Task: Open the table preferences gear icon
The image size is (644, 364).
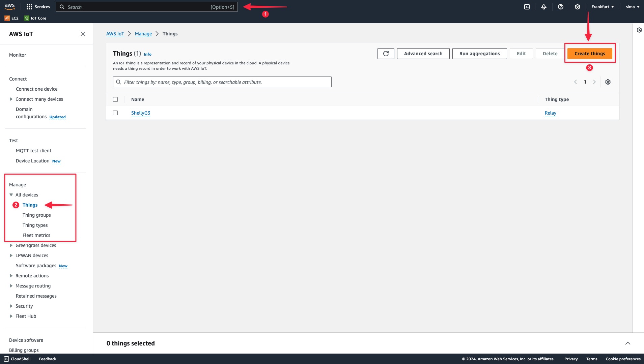Action: coord(608,82)
